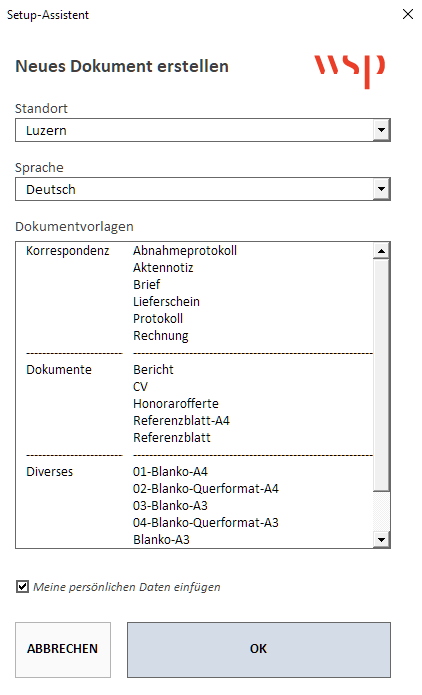Expand the Sprache dropdown arrow

click(x=381, y=189)
